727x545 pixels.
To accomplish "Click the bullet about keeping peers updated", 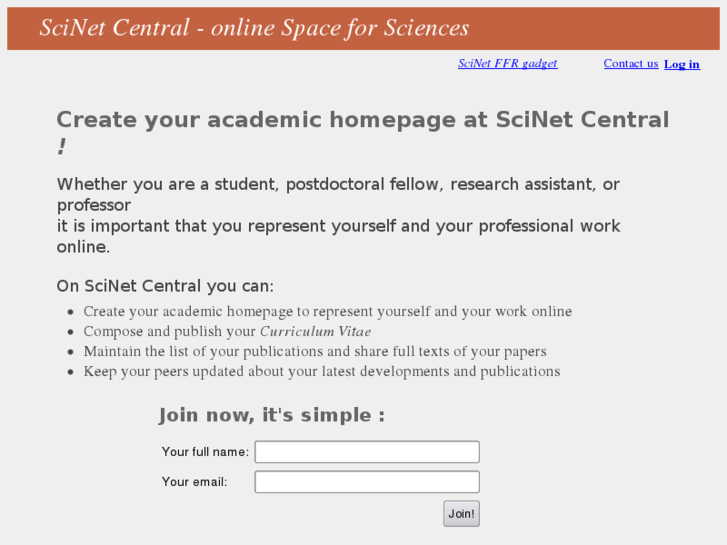I will (321, 372).
